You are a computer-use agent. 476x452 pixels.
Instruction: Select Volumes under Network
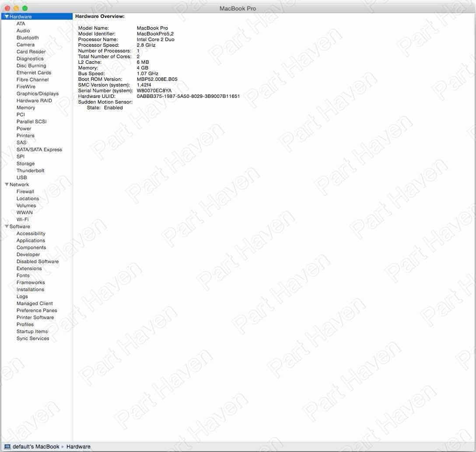pos(26,205)
